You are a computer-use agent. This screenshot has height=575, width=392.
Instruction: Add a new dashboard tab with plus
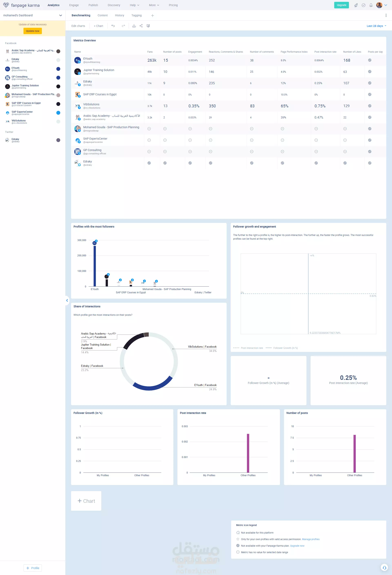[x=153, y=16]
